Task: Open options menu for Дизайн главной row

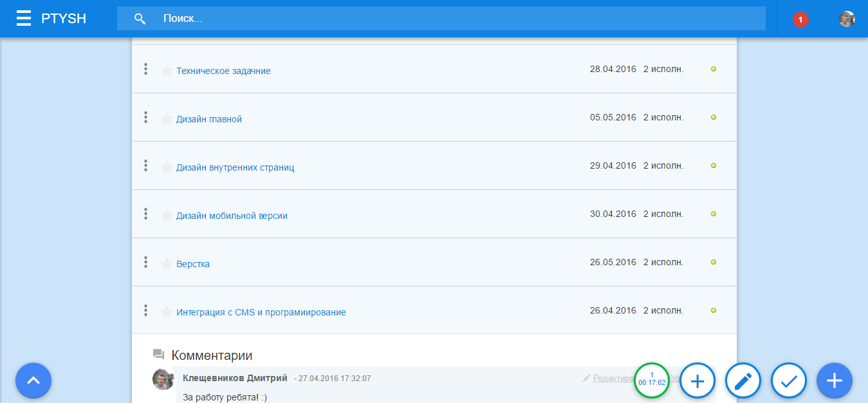Action: point(146,117)
